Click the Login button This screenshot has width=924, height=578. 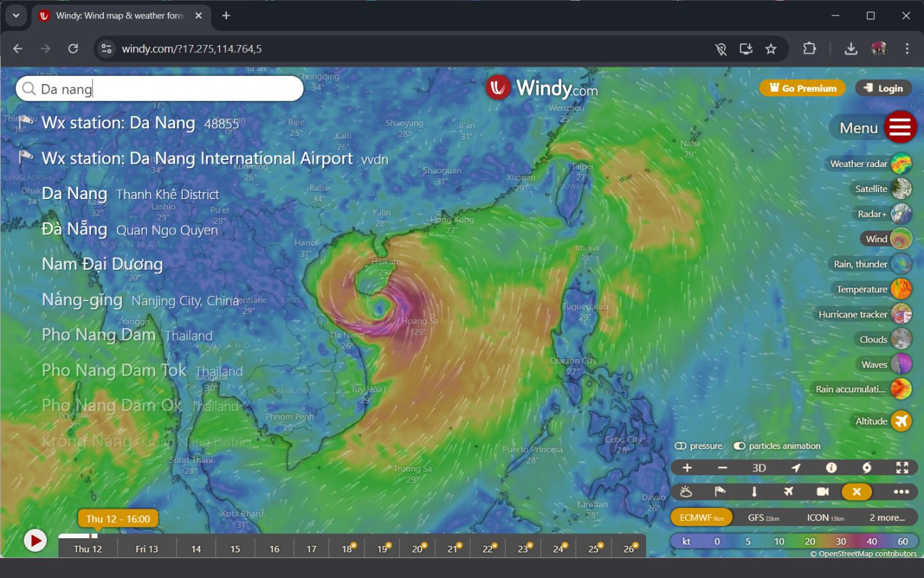(884, 88)
